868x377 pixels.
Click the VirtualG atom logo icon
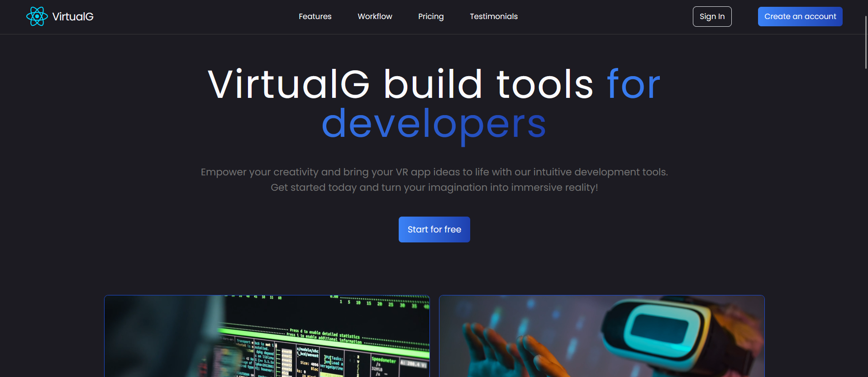coord(37,16)
